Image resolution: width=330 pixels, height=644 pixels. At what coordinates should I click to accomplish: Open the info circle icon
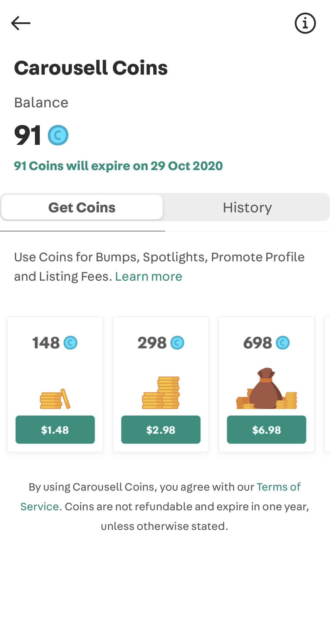click(305, 23)
